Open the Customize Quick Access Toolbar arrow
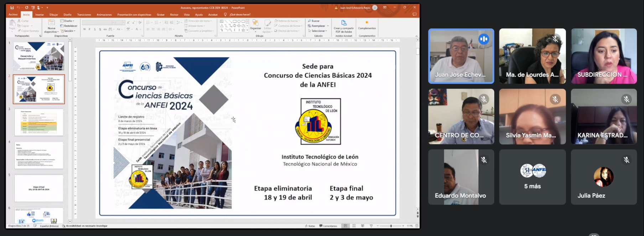The width and height of the screenshot is (644, 236). (47, 7)
